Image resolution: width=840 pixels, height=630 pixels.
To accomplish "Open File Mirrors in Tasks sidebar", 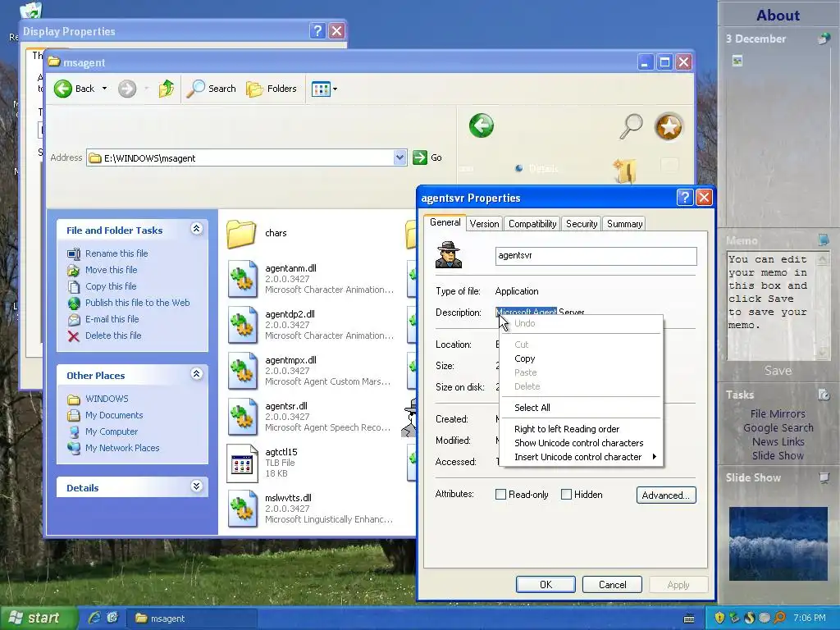I will click(778, 413).
